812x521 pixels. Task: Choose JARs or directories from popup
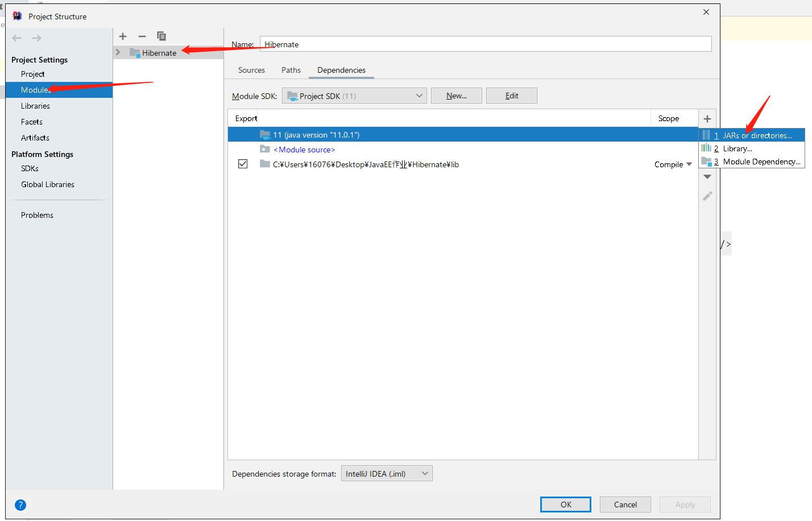(752, 135)
